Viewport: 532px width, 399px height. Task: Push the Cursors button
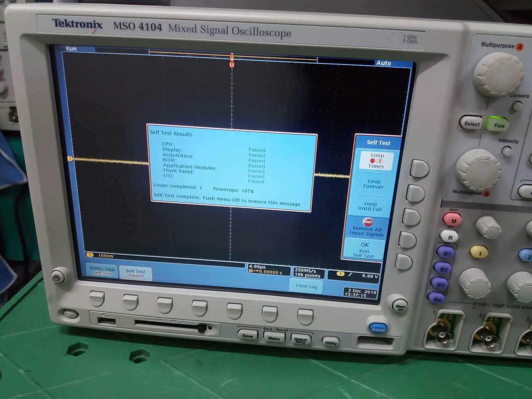point(517,106)
